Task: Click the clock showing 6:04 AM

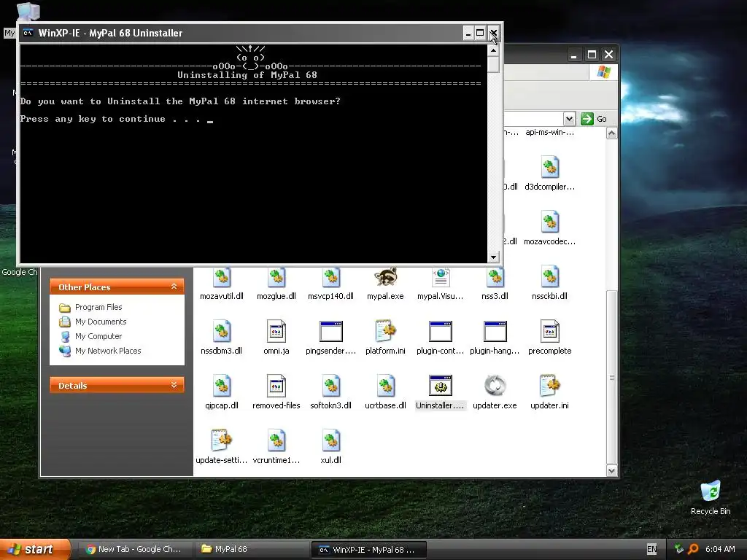Action: coord(720,549)
